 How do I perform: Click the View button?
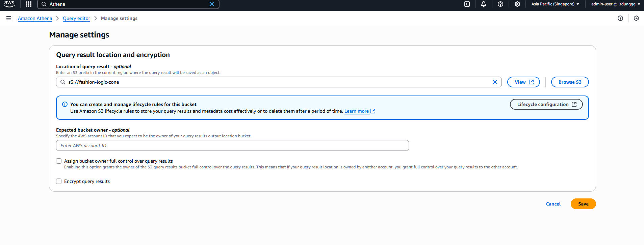click(x=523, y=82)
